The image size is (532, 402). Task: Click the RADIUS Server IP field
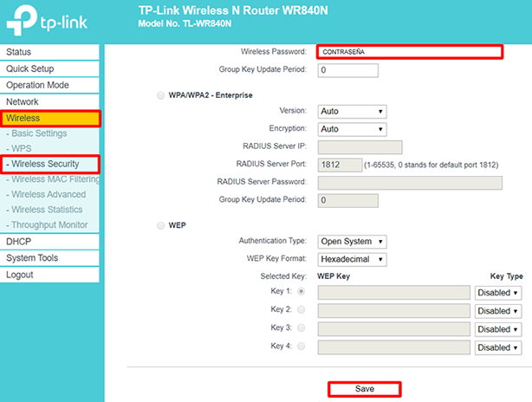(360, 147)
